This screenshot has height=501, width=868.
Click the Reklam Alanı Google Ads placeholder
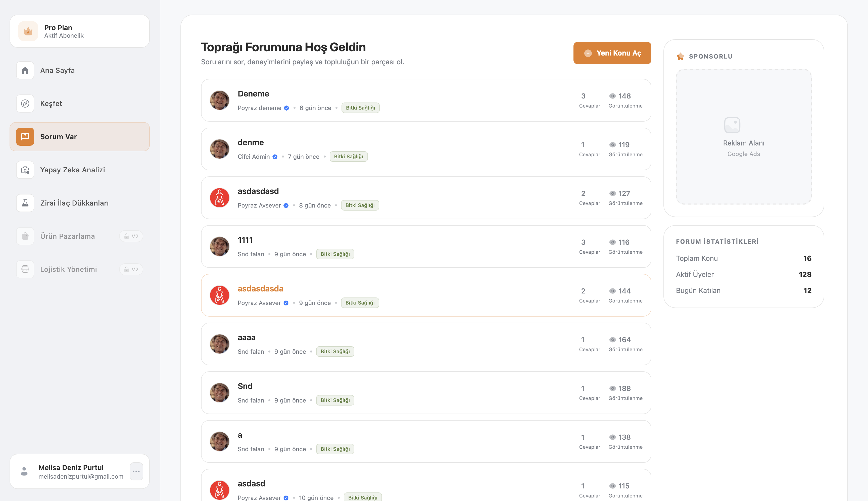[743, 137]
